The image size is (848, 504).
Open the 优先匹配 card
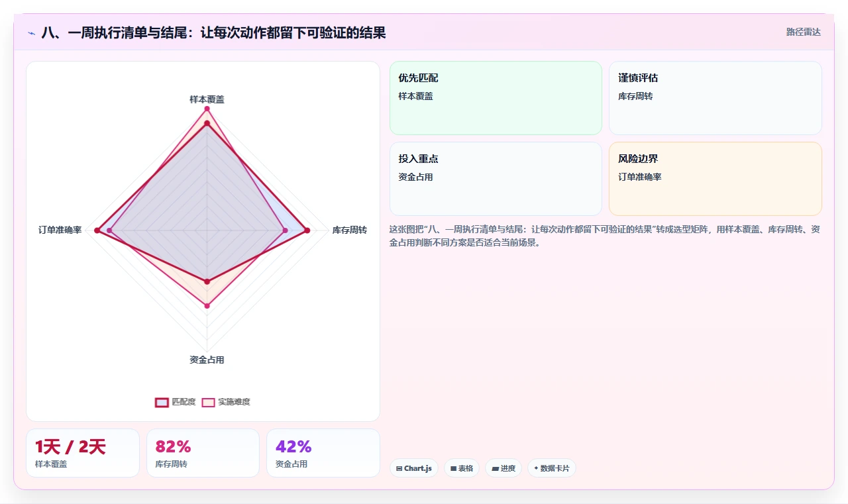(x=496, y=98)
